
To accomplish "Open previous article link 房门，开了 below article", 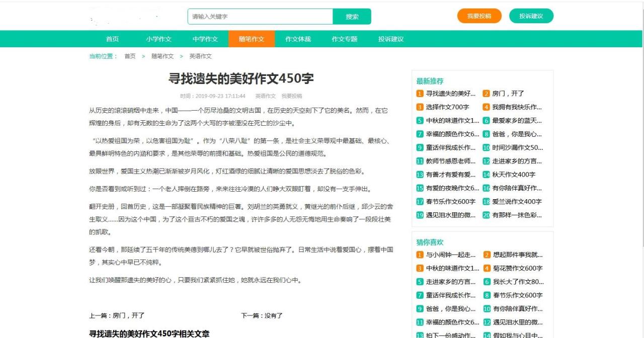I will tap(129, 316).
